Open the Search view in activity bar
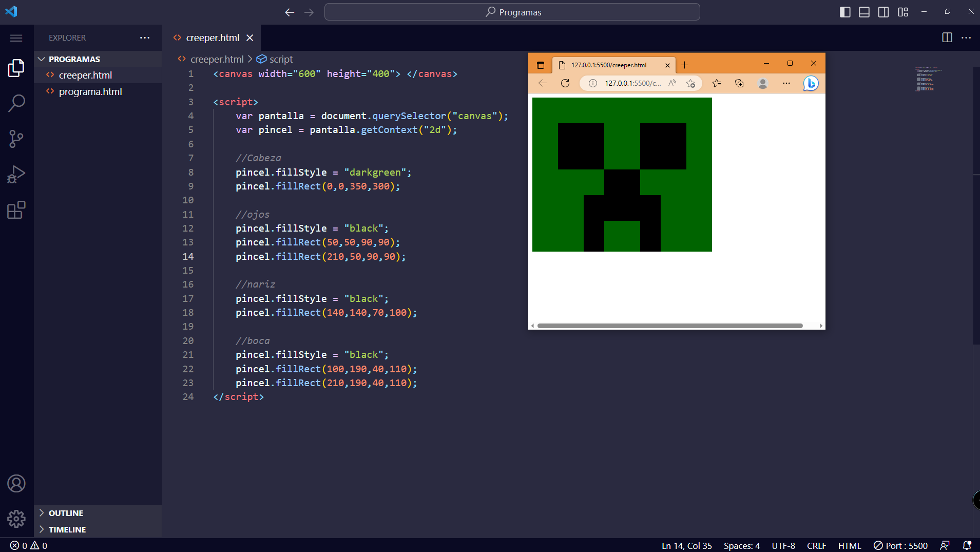Viewport: 980px width, 552px height. click(16, 103)
